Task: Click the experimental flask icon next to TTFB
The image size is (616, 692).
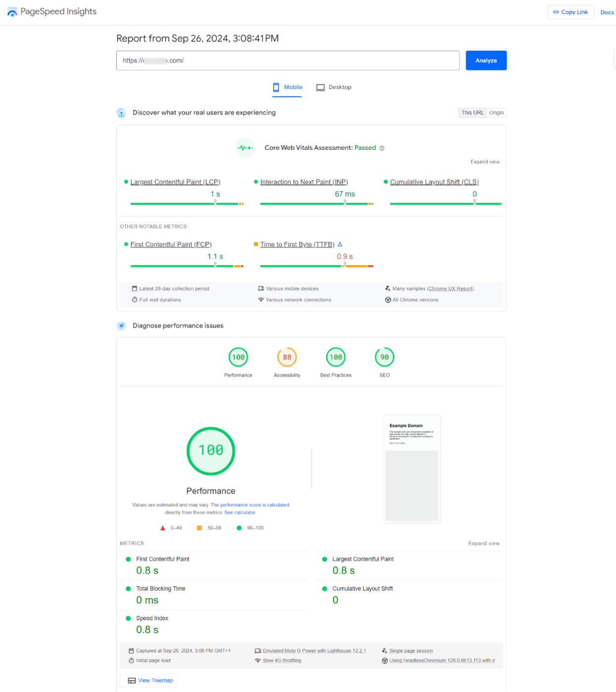Action: (x=340, y=244)
